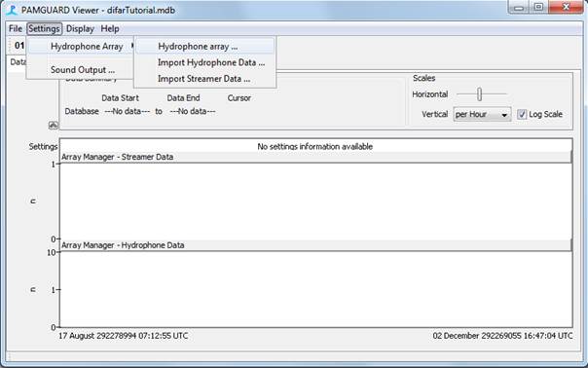Adjust the Horizontal scale slider

pyautogui.click(x=479, y=94)
